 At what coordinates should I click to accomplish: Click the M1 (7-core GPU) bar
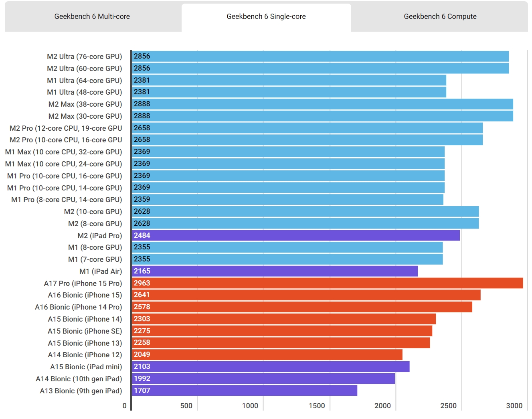(x=287, y=259)
